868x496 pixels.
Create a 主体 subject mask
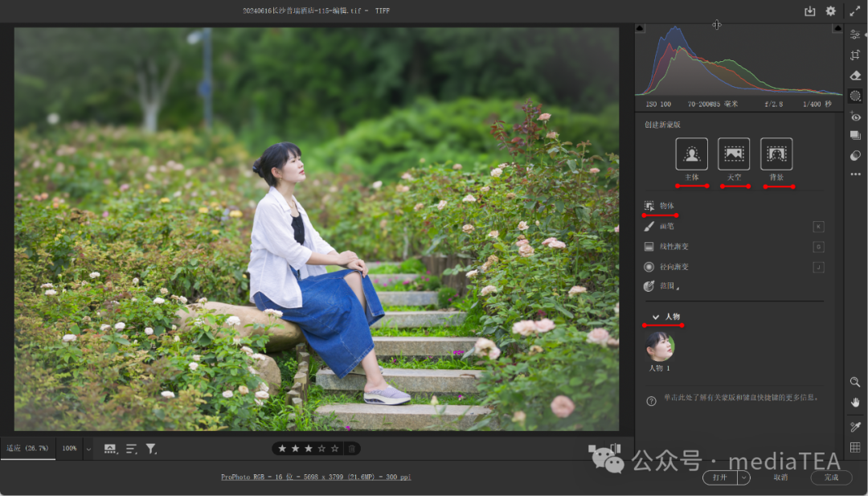click(691, 154)
